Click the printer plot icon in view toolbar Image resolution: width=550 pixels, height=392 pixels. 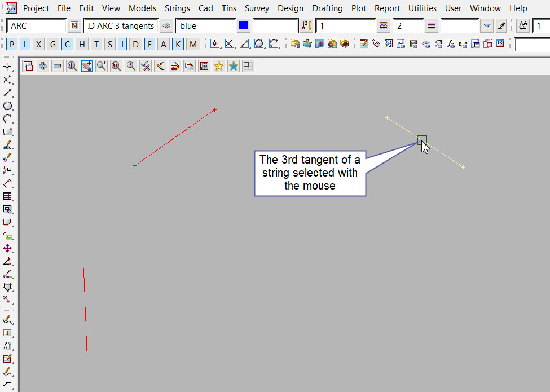[x=175, y=66]
